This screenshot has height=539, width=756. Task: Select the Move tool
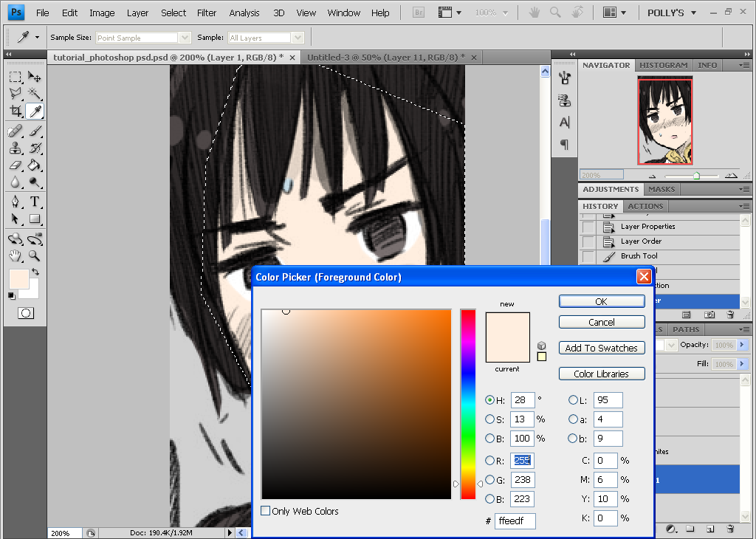tap(34, 77)
